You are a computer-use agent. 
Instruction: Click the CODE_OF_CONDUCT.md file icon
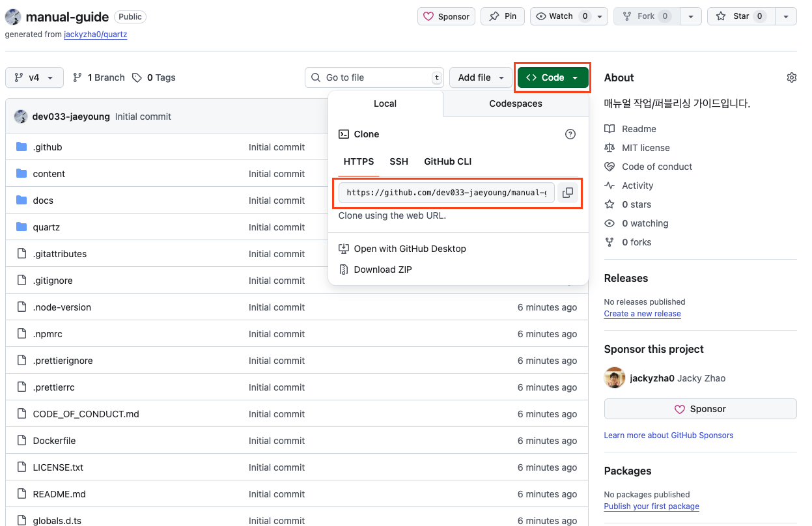tap(21, 414)
